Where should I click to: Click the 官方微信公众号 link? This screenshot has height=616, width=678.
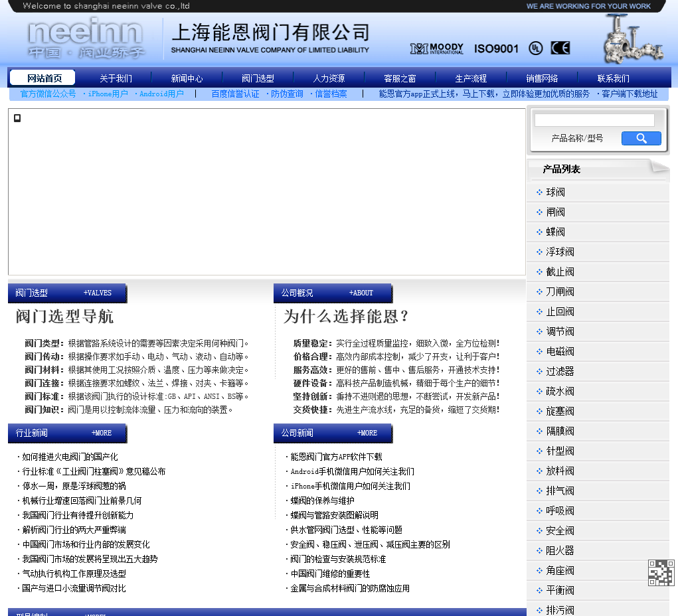pyautogui.click(x=48, y=94)
